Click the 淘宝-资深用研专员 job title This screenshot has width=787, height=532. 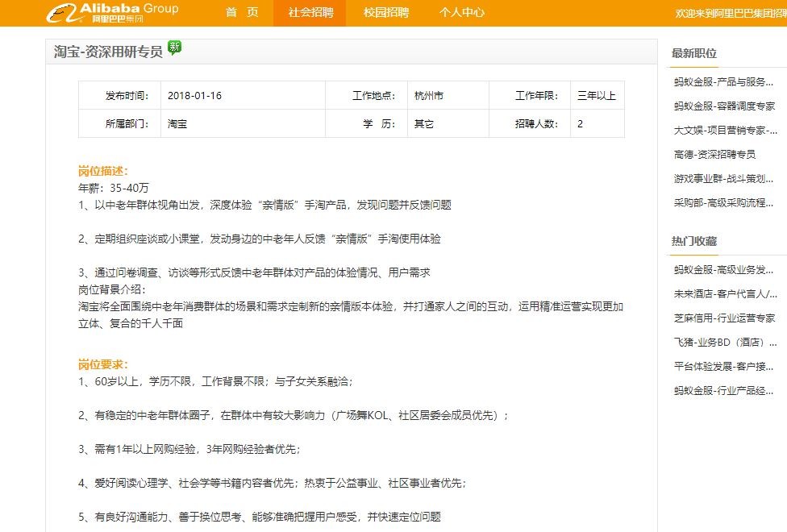108,52
